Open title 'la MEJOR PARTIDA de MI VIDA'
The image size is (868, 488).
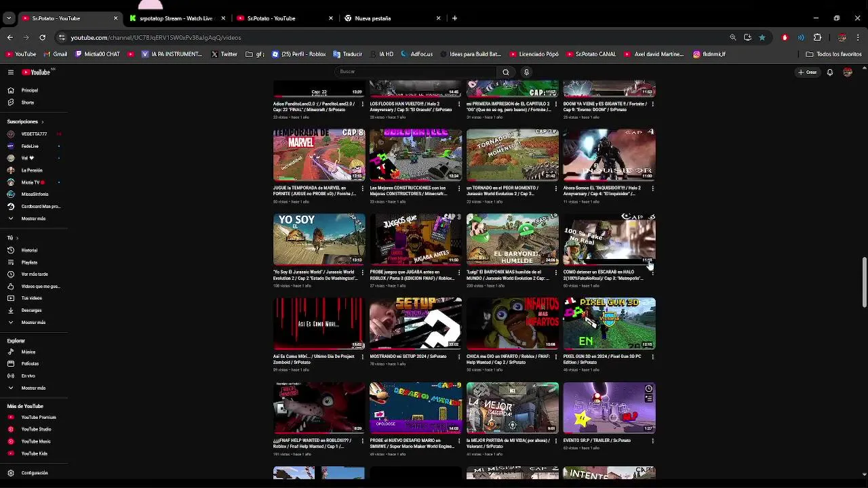tap(509, 443)
